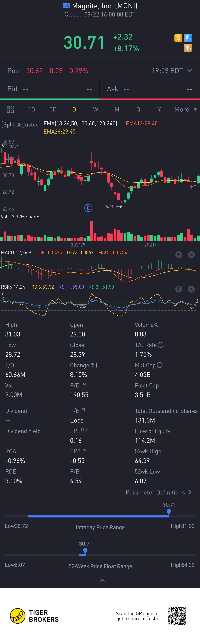Open EMA indicator settings label
The width and height of the screenshot is (200, 644).
click(80, 124)
